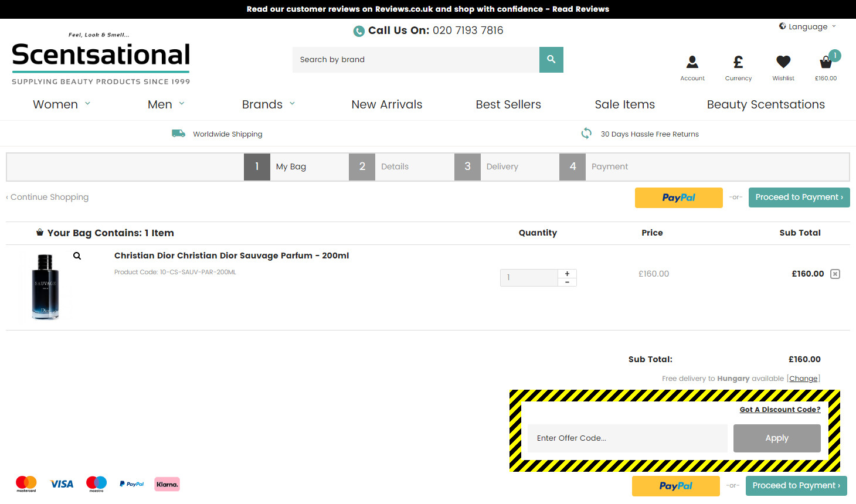856x504 pixels.
Task: Click the search magnifier button
Action: click(551, 60)
